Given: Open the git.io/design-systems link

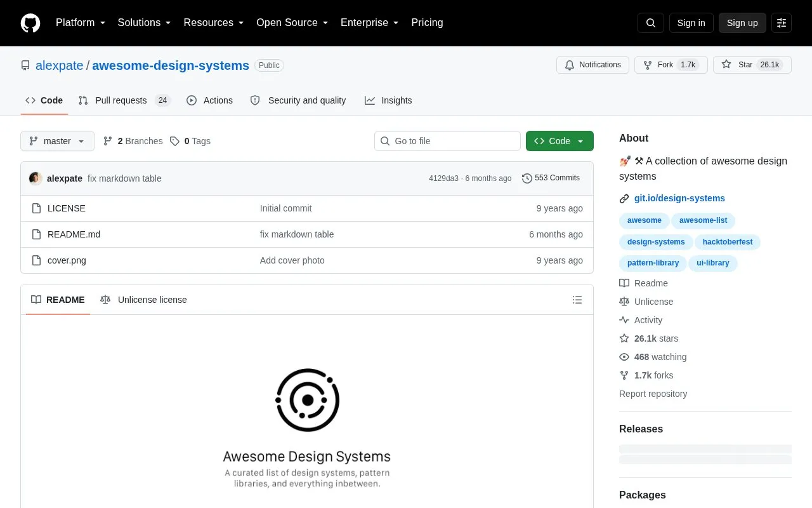Looking at the screenshot, I should 679,198.
